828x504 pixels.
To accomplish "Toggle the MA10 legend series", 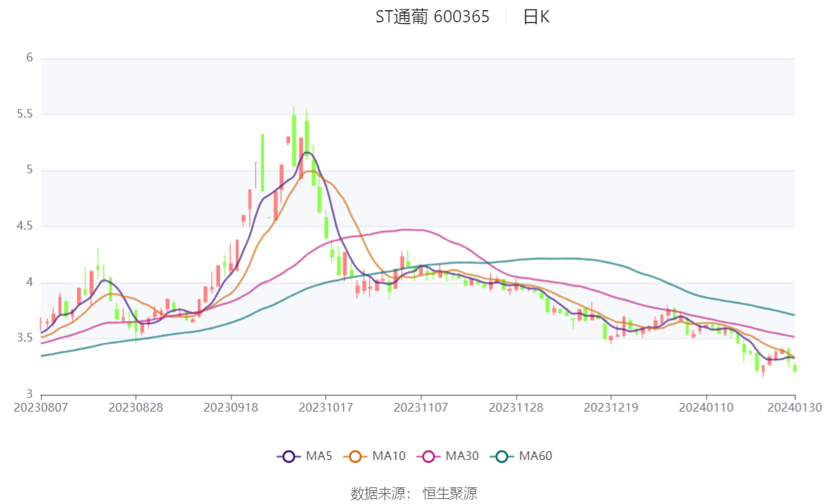I will click(x=375, y=456).
